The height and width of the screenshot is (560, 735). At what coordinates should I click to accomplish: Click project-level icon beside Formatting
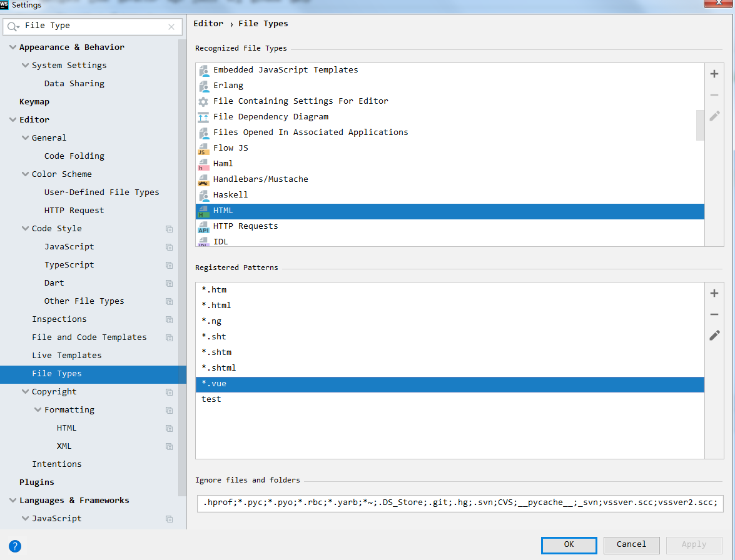[x=170, y=410]
